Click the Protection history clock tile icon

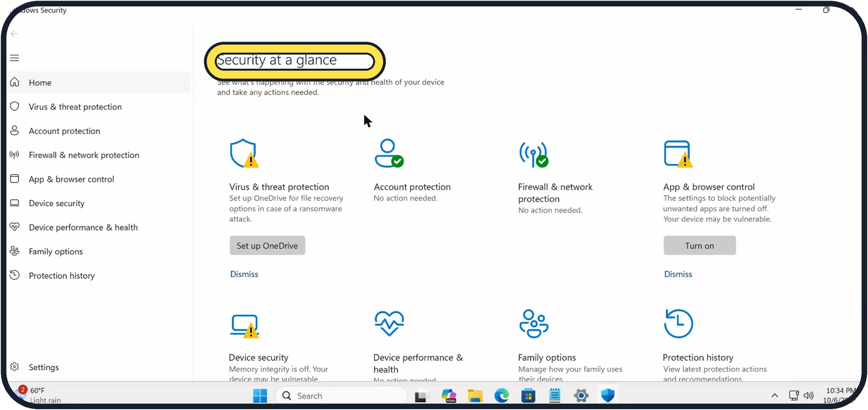point(678,324)
